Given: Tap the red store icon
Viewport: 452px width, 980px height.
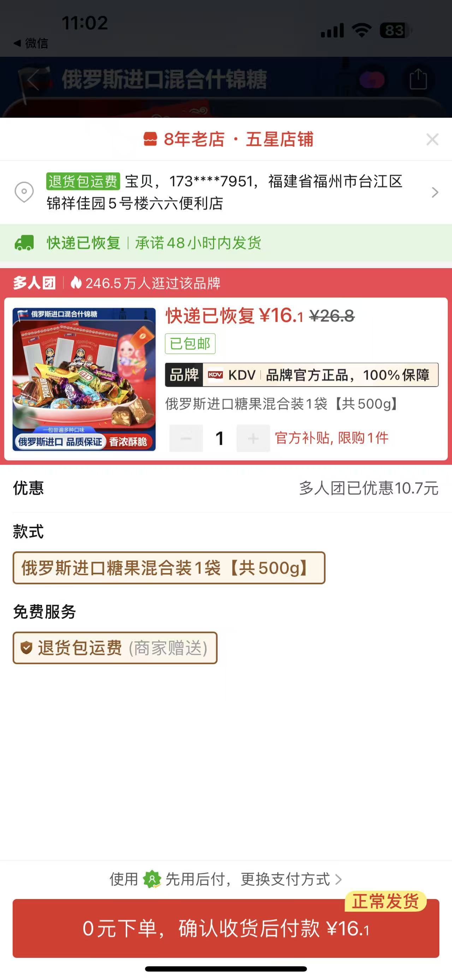Looking at the screenshot, I should 150,139.
